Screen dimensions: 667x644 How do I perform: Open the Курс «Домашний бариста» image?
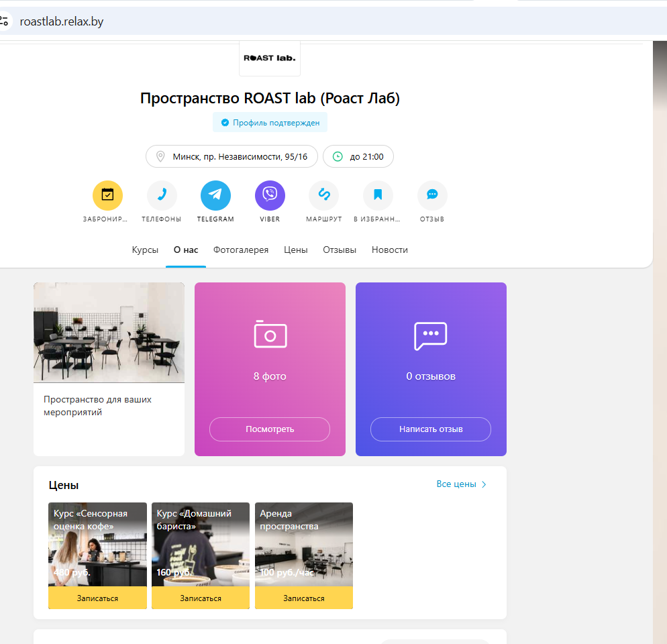click(x=201, y=545)
